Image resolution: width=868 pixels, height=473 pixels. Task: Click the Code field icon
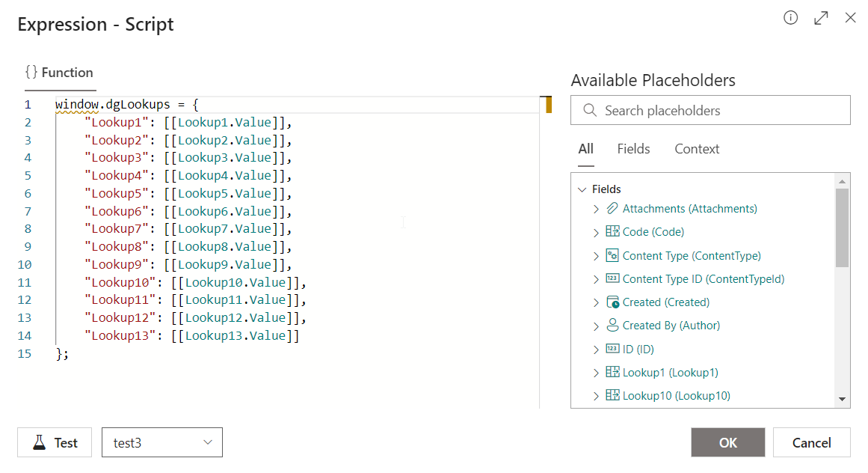tap(612, 232)
